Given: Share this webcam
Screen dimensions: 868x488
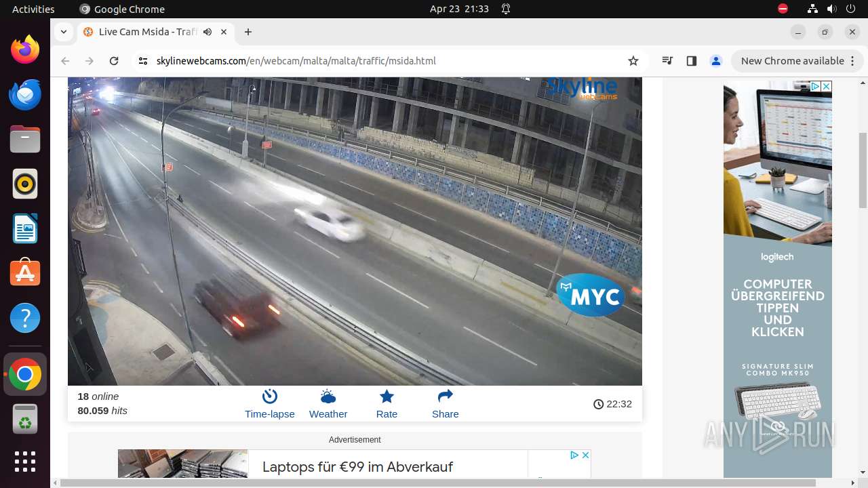Looking at the screenshot, I should pyautogui.click(x=446, y=405).
